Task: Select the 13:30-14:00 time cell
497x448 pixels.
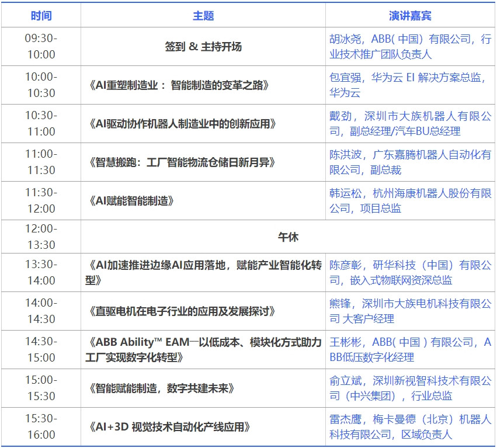Action: click(41, 272)
